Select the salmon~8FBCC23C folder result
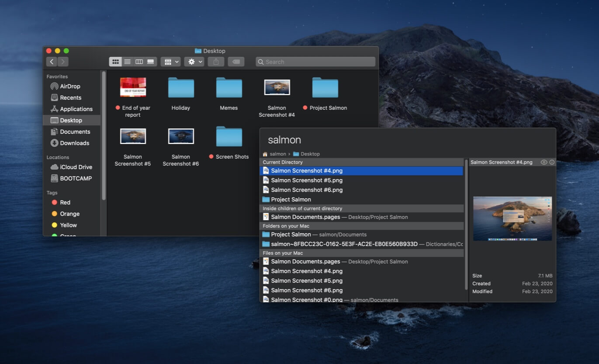Viewport: 599px width, 364px height. point(361,244)
